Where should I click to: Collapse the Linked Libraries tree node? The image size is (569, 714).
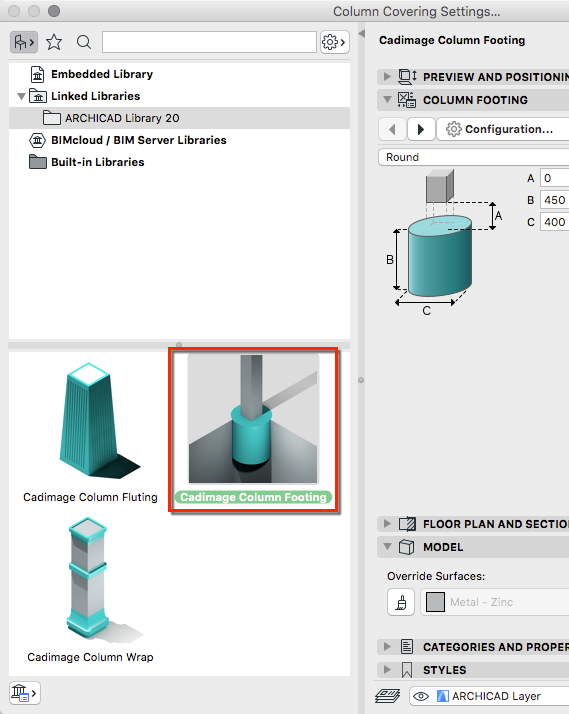[21, 97]
